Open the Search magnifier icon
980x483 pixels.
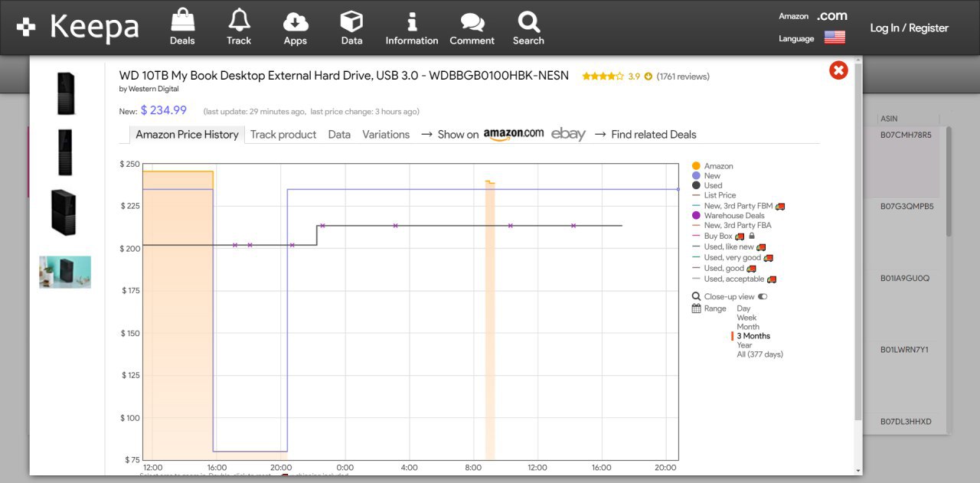tap(528, 21)
